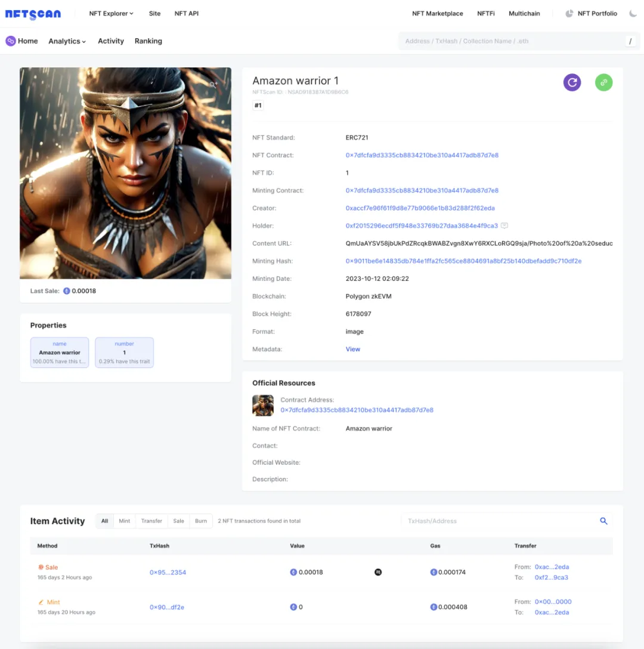Select the Mint filter tab

click(x=124, y=521)
